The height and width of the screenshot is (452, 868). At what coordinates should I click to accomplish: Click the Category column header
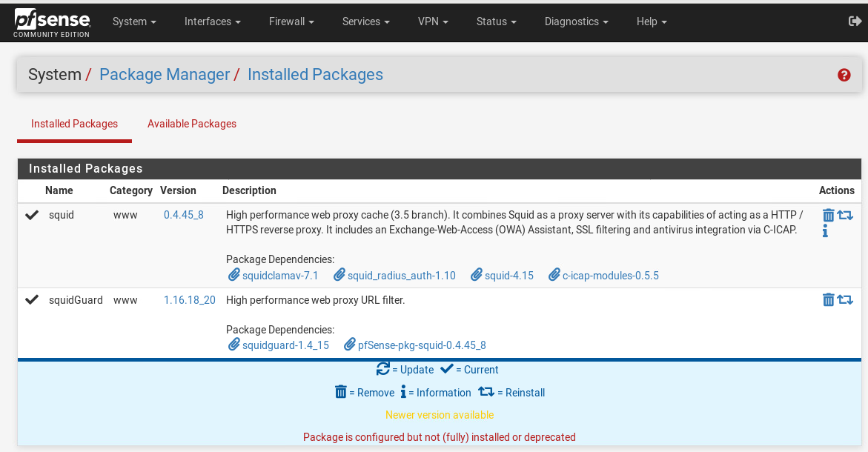pyautogui.click(x=131, y=190)
